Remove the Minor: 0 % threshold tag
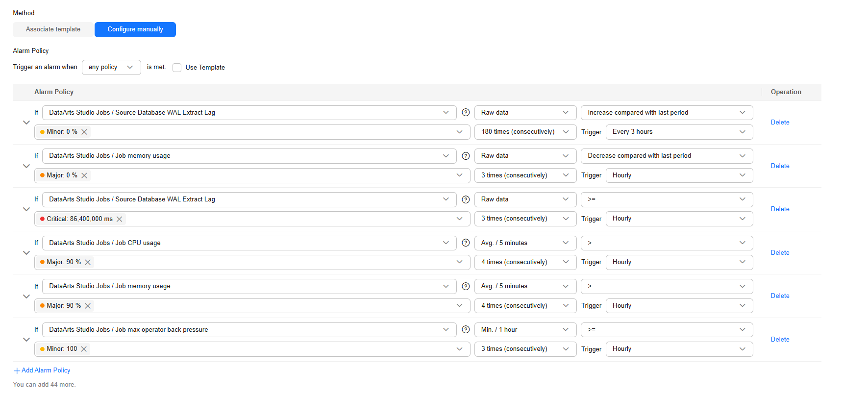The height and width of the screenshot is (395, 868). point(84,132)
